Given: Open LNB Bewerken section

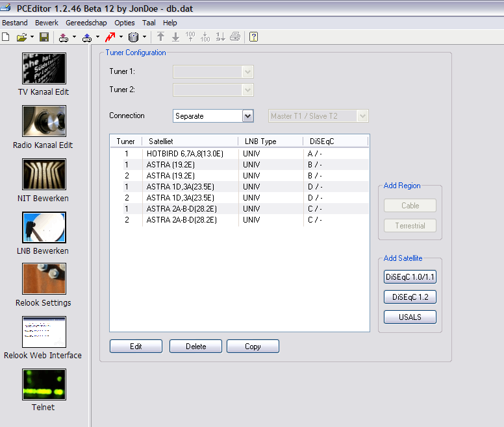Looking at the screenshot, I should click(44, 233).
